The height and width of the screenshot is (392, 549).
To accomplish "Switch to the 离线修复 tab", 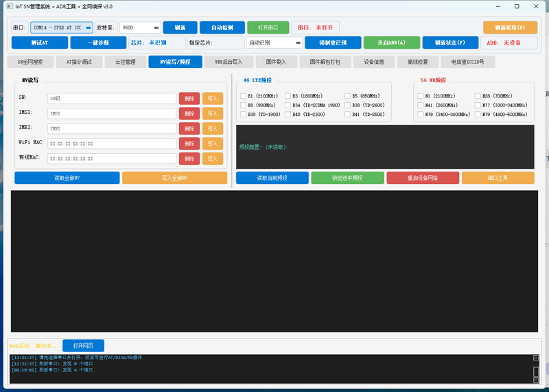I will coord(418,62).
